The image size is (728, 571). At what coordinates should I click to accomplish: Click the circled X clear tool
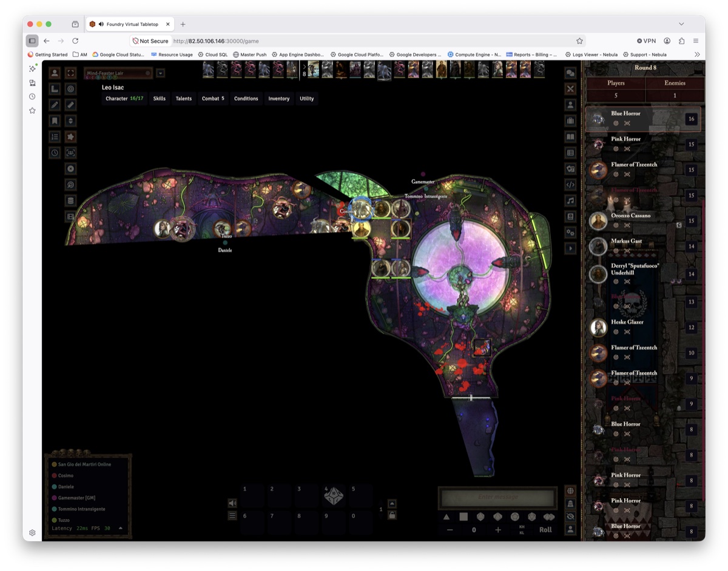70,169
